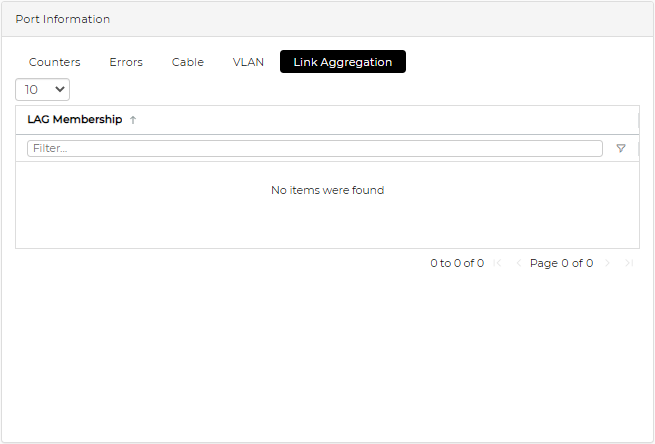
Task: Open the page size dropdown showing 10
Action: pyautogui.click(x=43, y=90)
